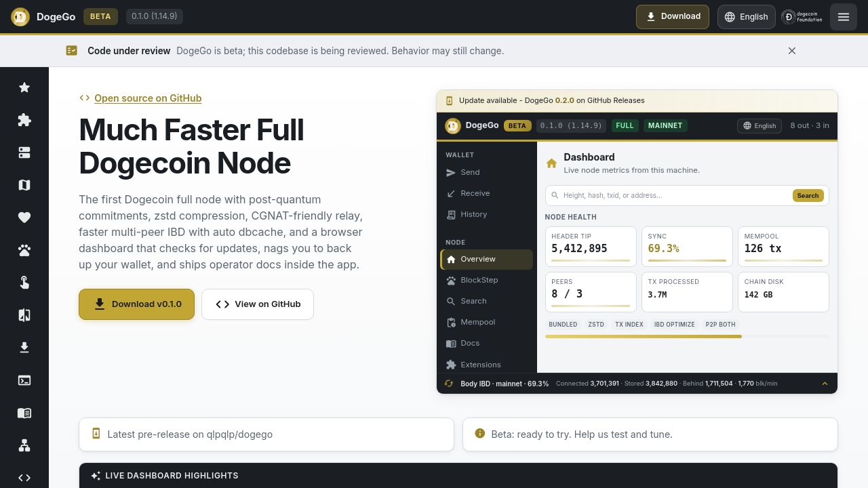Click the ZSTD tag chip

[596, 325]
